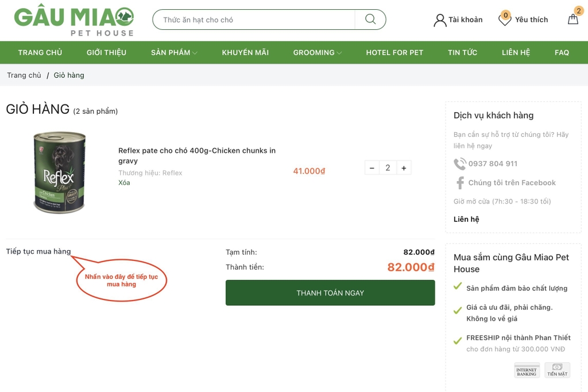The height and width of the screenshot is (392, 588).
Task: Open the account user icon
Action: click(439, 20)
